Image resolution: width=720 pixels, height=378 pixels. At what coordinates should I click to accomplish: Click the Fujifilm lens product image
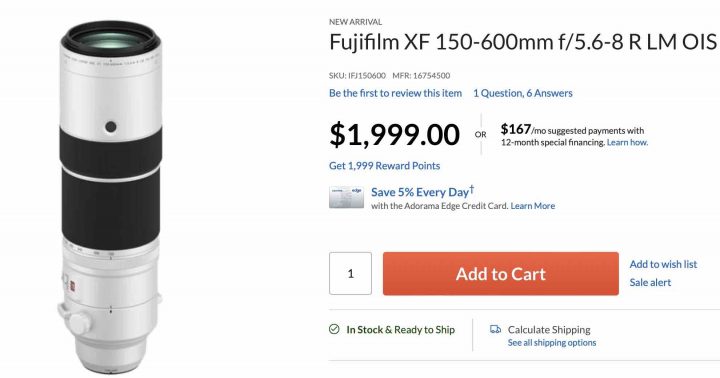click(110, 197)
